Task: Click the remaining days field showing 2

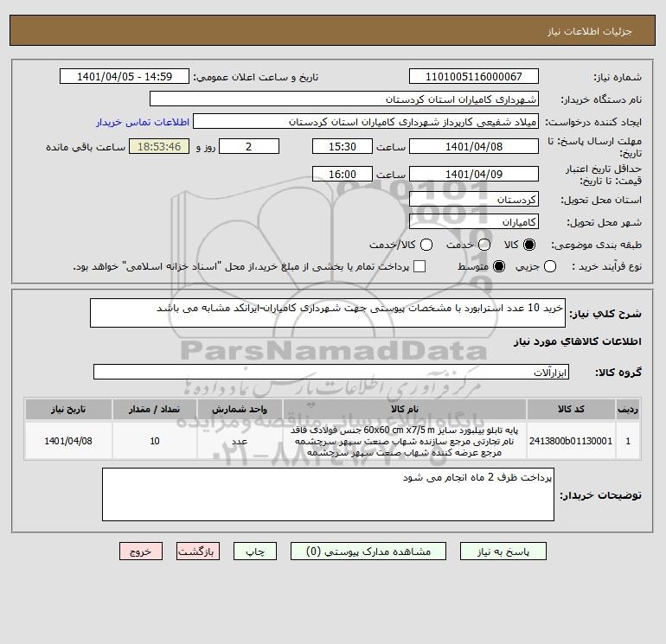Action: (249, 146)
